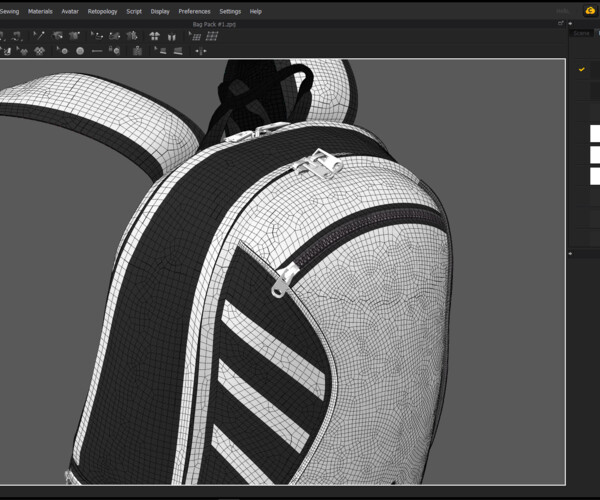This screenshot has height=500, width=600.
Task: Click the vest zipper icon
Action: tap(137, 51)
